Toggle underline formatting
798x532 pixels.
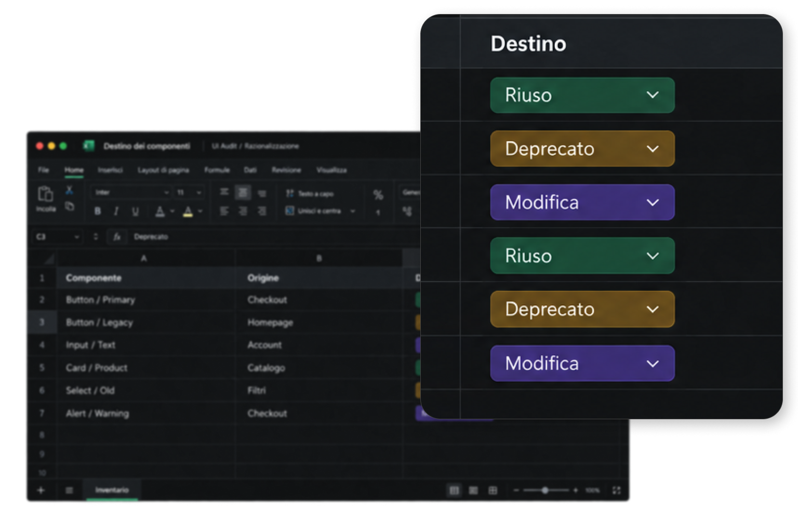(135, 211)
